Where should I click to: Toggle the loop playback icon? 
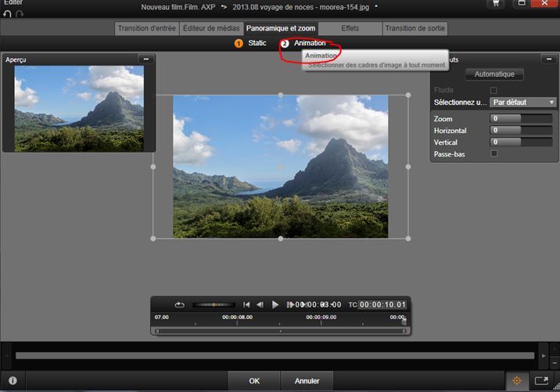click(179, 304)
